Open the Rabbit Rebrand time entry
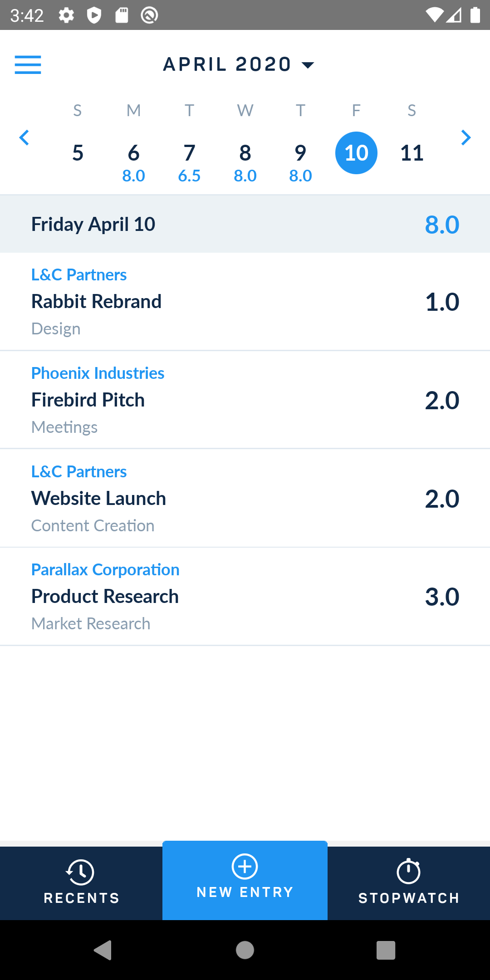This screenshot has width=490, height=980. coord(245,302)
